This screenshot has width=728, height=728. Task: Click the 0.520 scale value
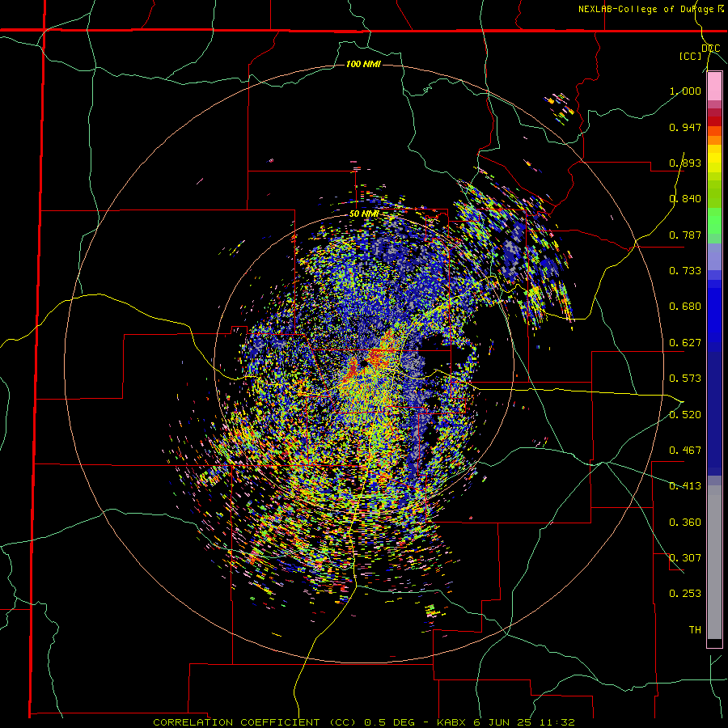[x=685, y=415]
